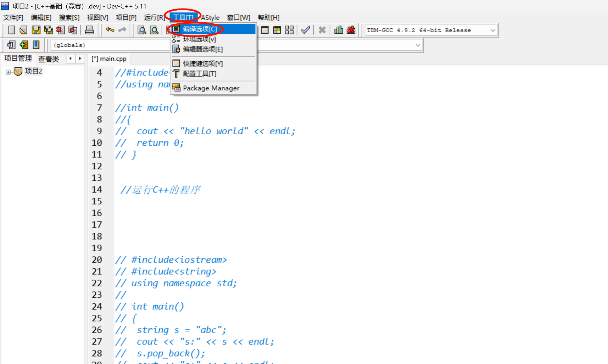Screen dimensions: 608x364
Task: Click the grey Stop Execution X icon
Action: pyautogui.click(x=322, y=30)
